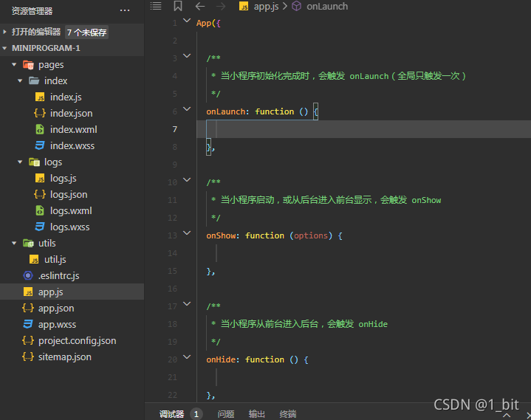531x420 pixels.
Task: Open index.wxml in the file tree
Action: 74,130
